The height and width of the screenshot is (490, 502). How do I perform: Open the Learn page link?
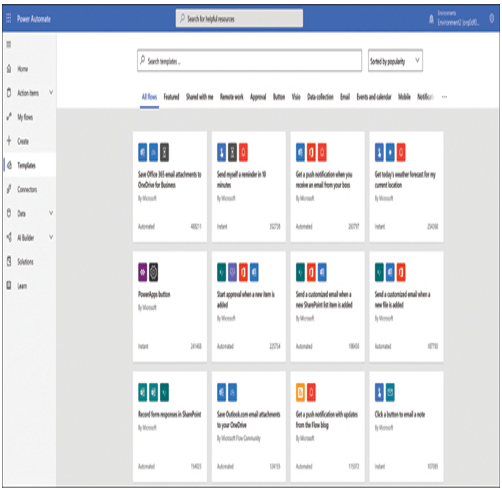22,286
